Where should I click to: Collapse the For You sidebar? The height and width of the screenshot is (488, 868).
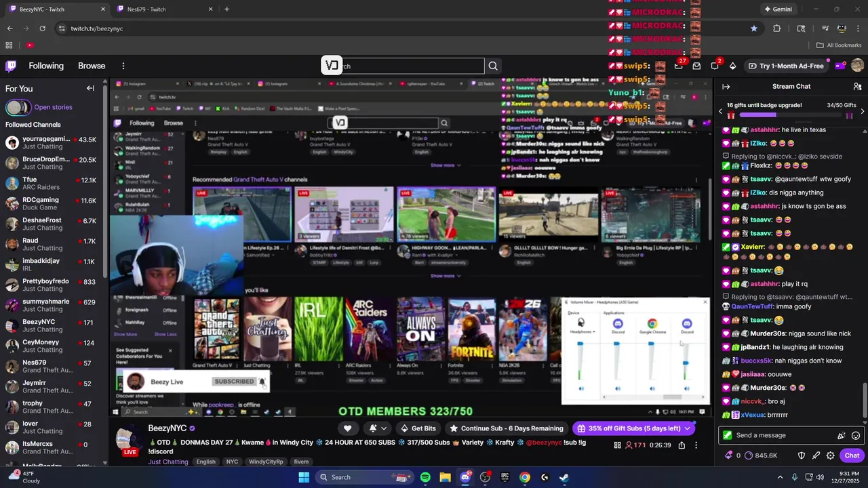(90, 88)
